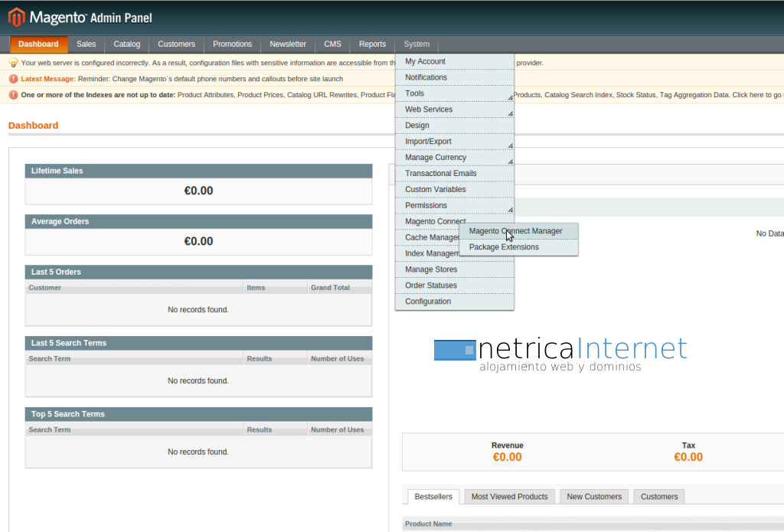Screen dimensions: 784x532
Task: Click the lightbulb icon beside web server warning
Action: (13, 63)
